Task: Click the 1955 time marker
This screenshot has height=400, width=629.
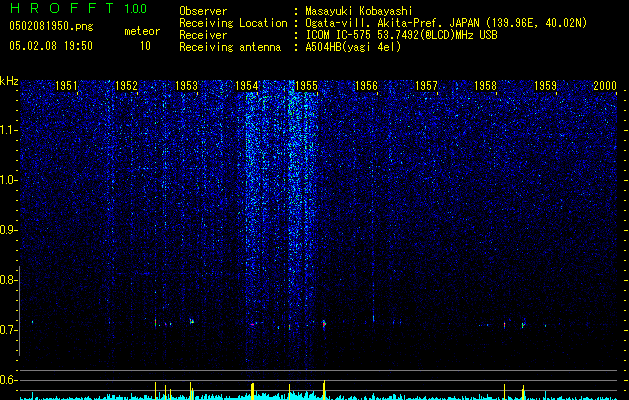Action: pyautogui.click(x=306, y=86)
